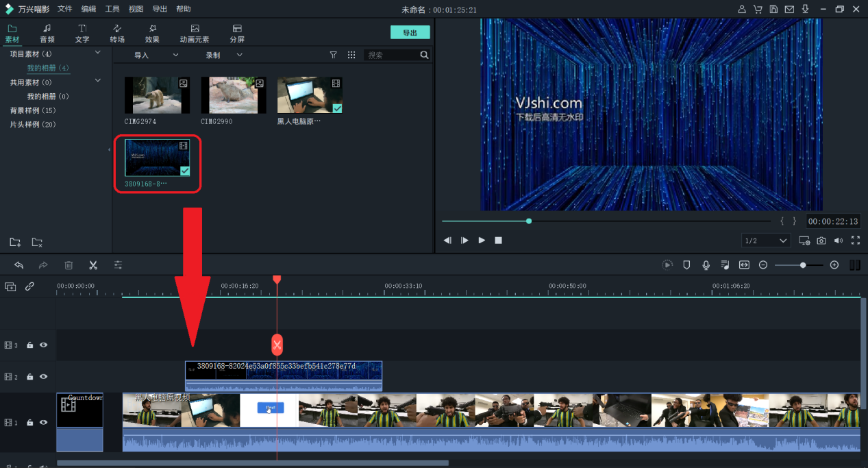Switch to the 转场 transitions tab
The width and height of the screenshot is (868, 468).
coord(117,33)
